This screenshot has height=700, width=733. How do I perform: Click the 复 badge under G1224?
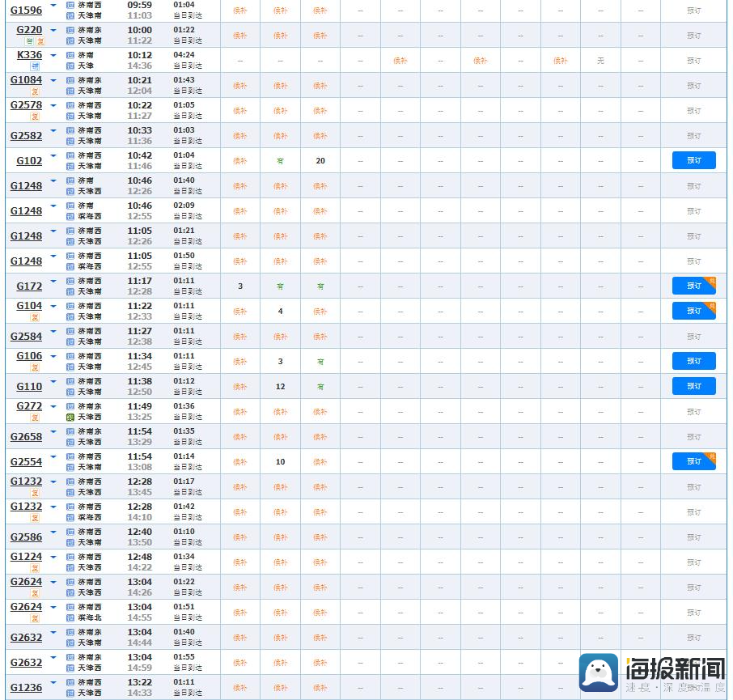pos(35,569)
